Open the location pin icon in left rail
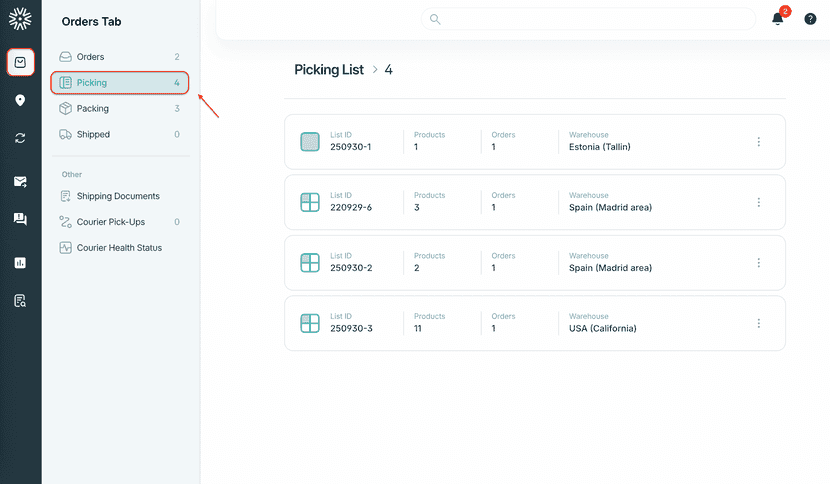The width and height of the screenshot is (830, 484). (20, 100)
